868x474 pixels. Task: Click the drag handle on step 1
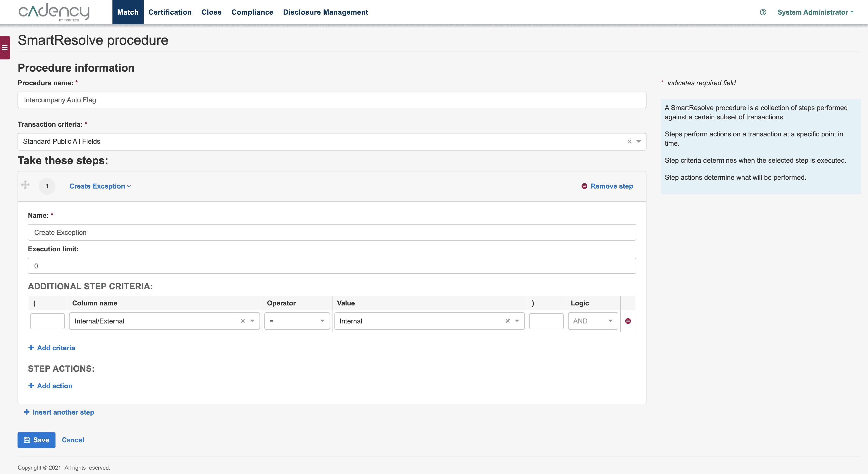click(25, 185)
